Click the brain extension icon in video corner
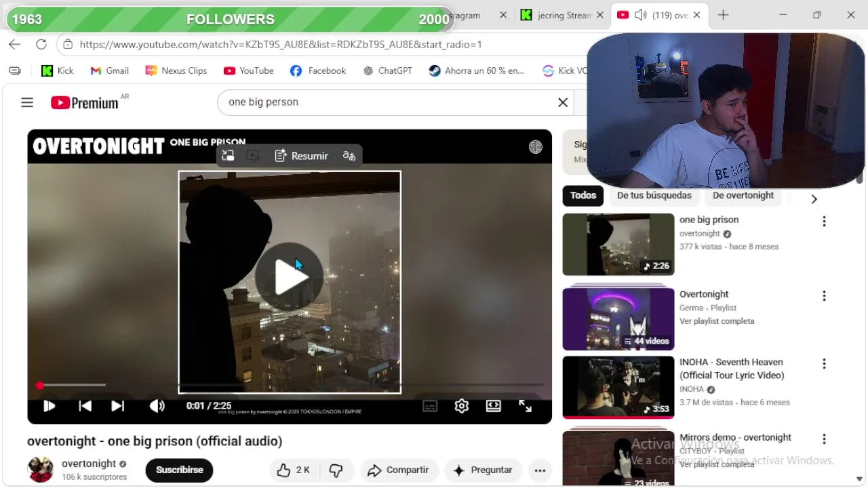This screenshot has height=488, width=868. click(536, 147)
